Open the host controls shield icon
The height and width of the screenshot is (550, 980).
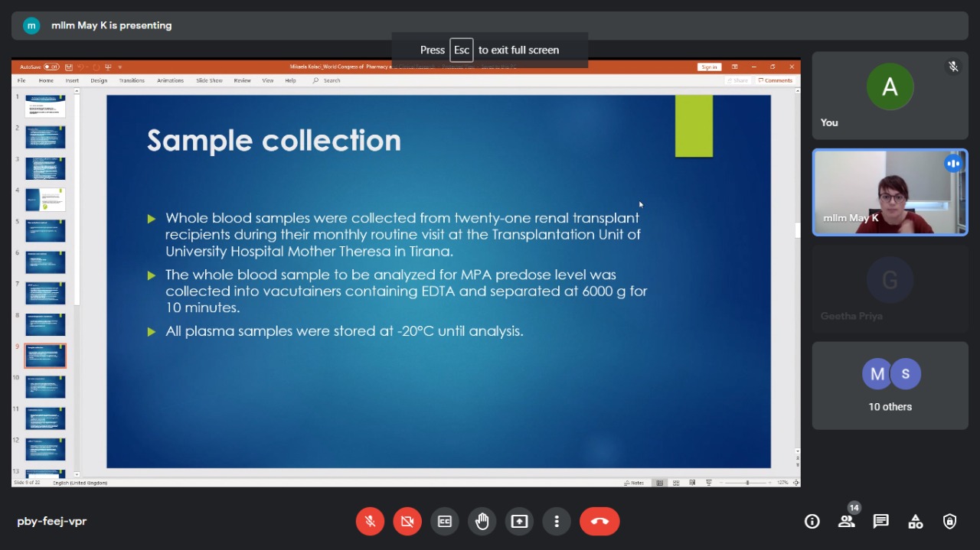(950, 522)
